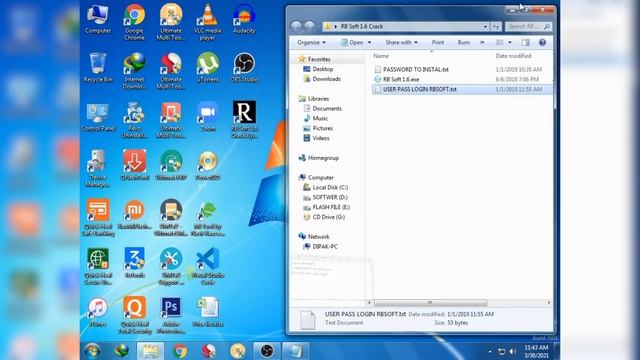Image resolution: width=640 pixels, height=360 pixels.
Task: Show hidden tray icons arrow
Action: pyautogui.click(x=489, y=351)
